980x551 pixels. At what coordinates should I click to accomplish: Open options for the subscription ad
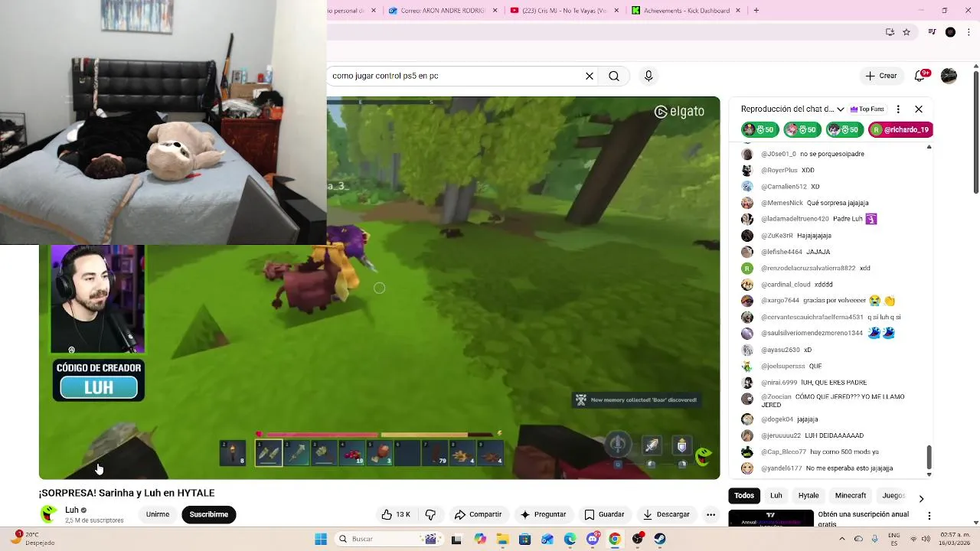coord(929,516)
